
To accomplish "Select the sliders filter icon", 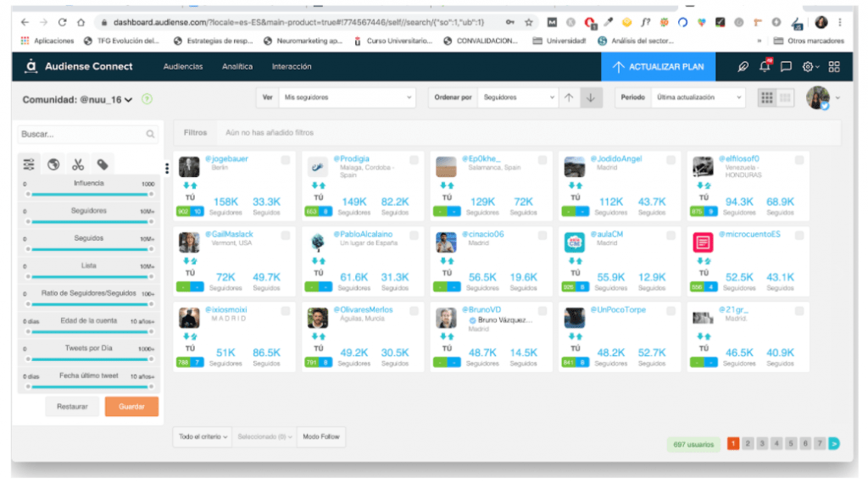I will (x=29, y=164).
